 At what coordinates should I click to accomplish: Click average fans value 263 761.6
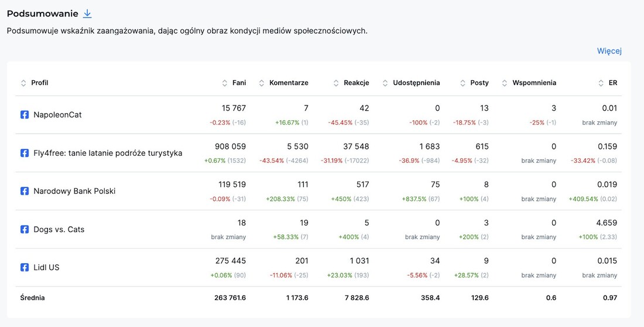(x=230, y=298)
